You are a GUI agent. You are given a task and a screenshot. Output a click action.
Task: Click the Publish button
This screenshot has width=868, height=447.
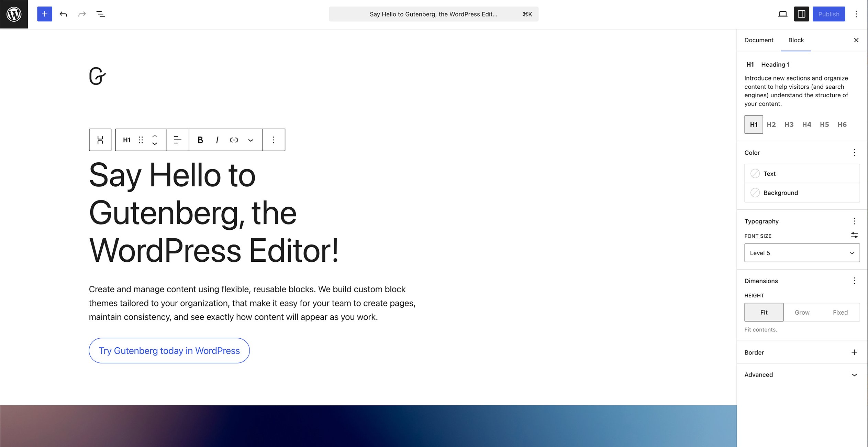point(828,14)
